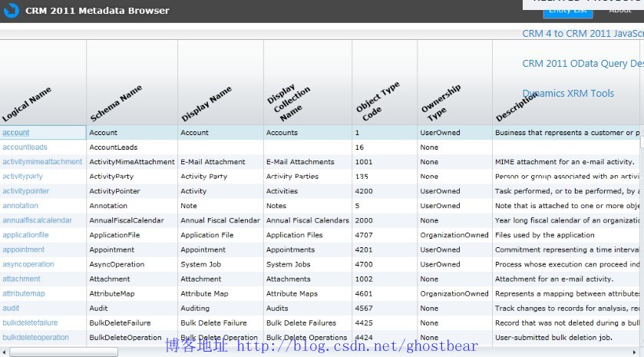Screen dimensions: 644x357
Task: Click the horizontal scrollbar left arrow
Action: (x=4, y=352)
